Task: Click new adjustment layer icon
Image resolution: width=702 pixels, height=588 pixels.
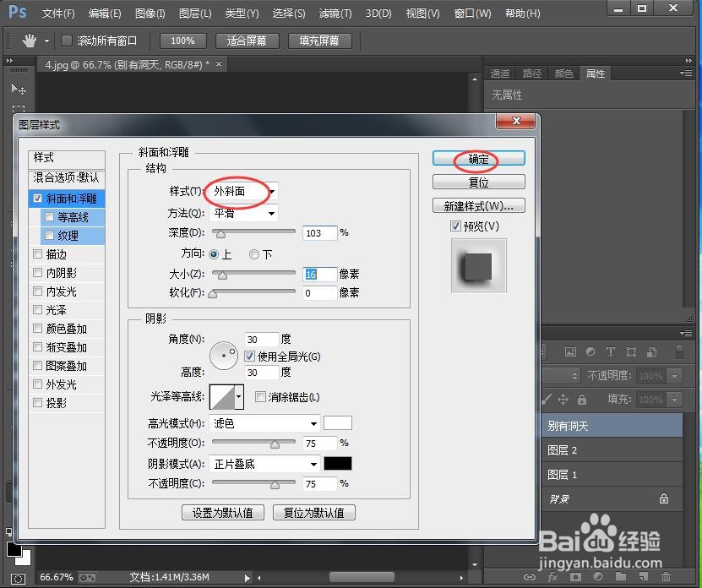Action: (598, 577)
